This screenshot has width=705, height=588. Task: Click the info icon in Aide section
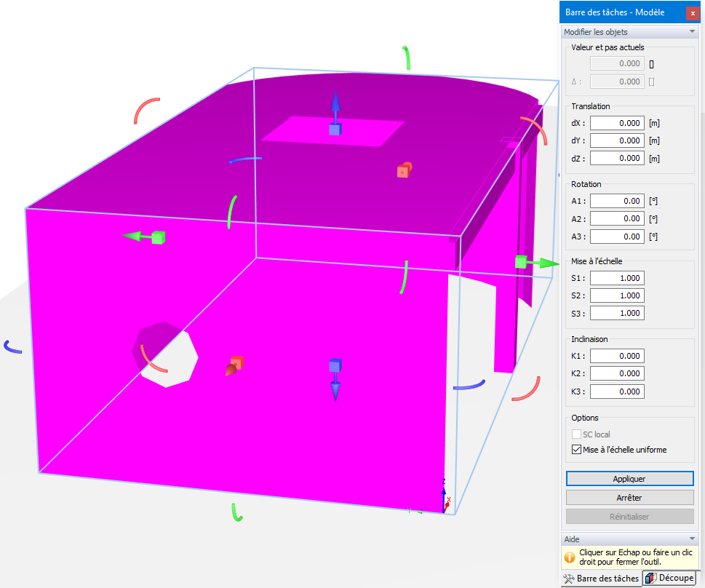(570, 557)
